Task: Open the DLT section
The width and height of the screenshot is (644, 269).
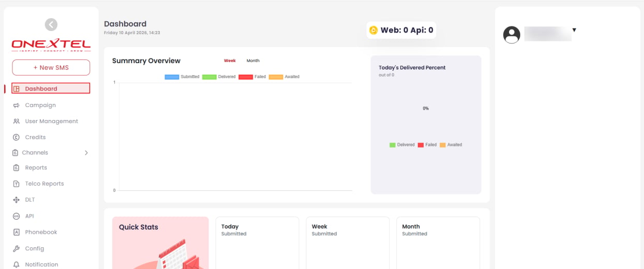Action: 30,200
